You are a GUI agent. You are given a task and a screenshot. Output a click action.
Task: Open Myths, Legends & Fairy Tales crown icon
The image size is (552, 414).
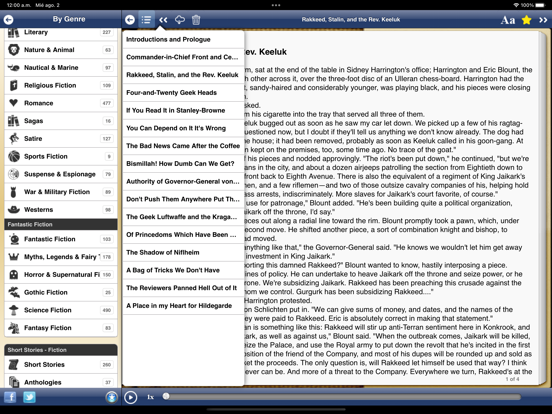click(x=14, y=257)
